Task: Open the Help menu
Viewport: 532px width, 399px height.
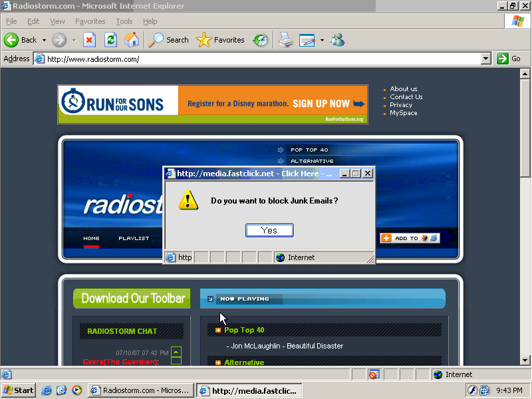Action: [x=150, y=21]
